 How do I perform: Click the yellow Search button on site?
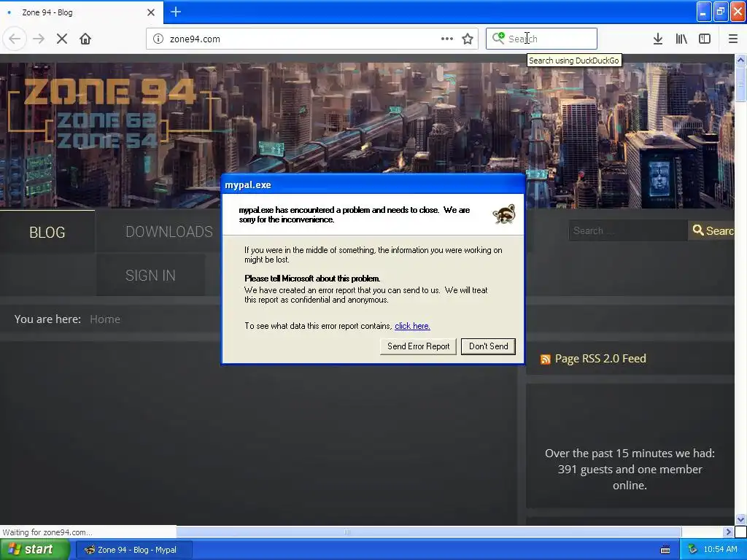pyautogui.click(x=712, y=230)
